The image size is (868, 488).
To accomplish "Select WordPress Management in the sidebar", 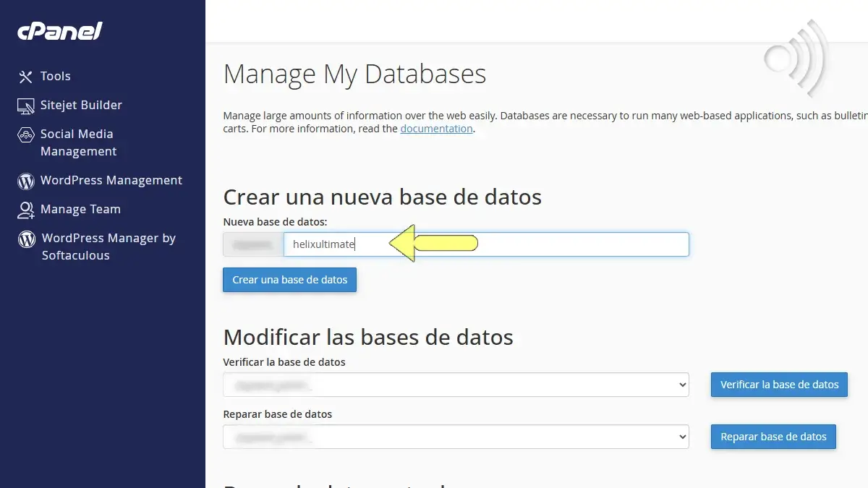I will [111, 180].
